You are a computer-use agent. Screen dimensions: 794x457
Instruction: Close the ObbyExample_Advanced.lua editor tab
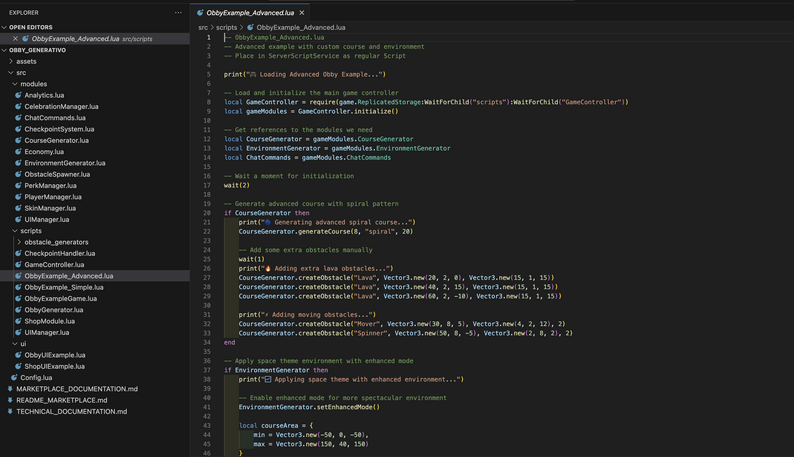(x=302, y=13)
